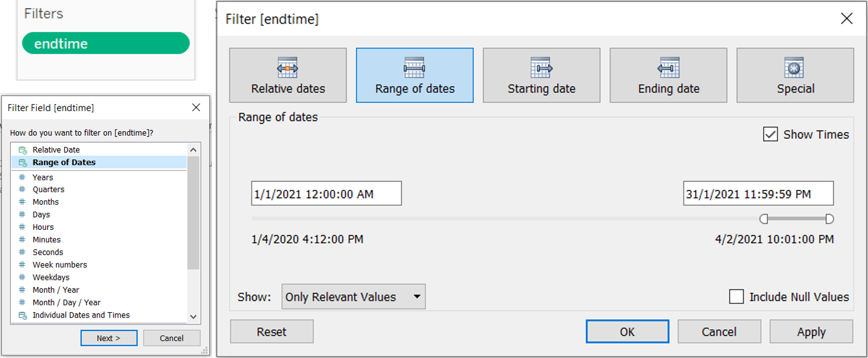Click the start date input field
Screen dimensions: 868x358
pyautogui.click(x=326, y=193)
